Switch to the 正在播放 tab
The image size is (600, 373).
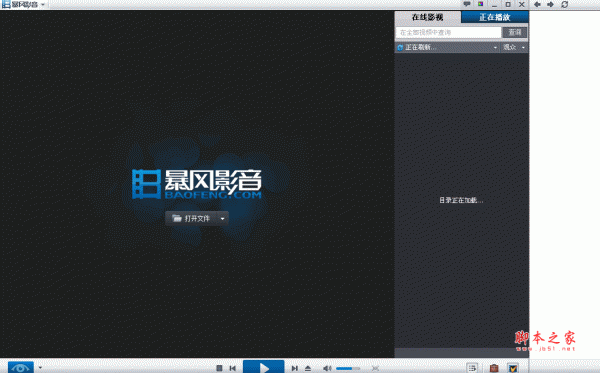coord(495,17)
